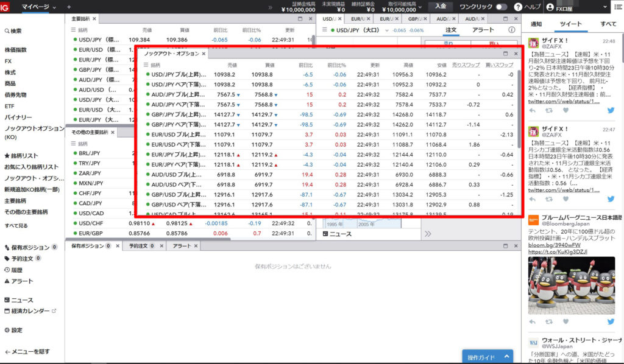Open the FX口座 account dropdown

coord(576,7)
